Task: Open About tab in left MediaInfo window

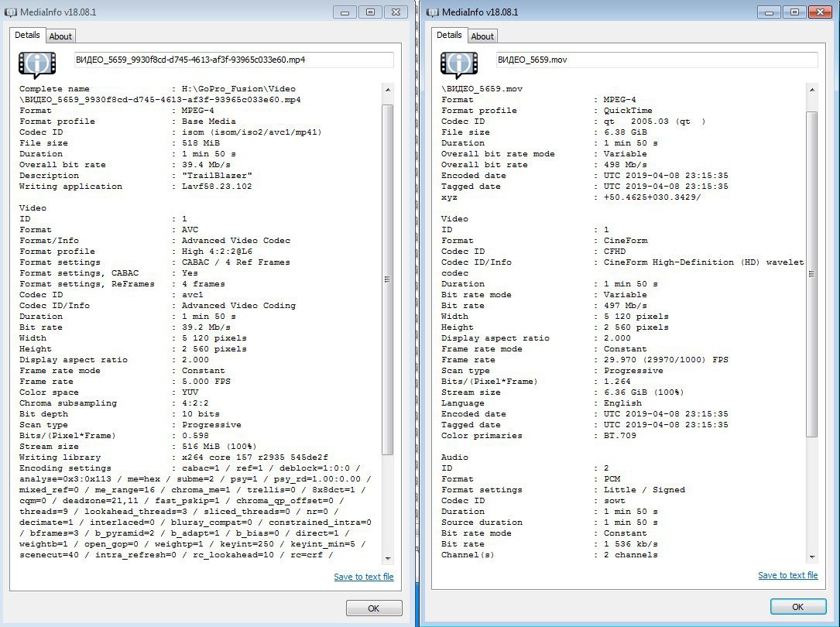Action: click(x=60, y=36)
